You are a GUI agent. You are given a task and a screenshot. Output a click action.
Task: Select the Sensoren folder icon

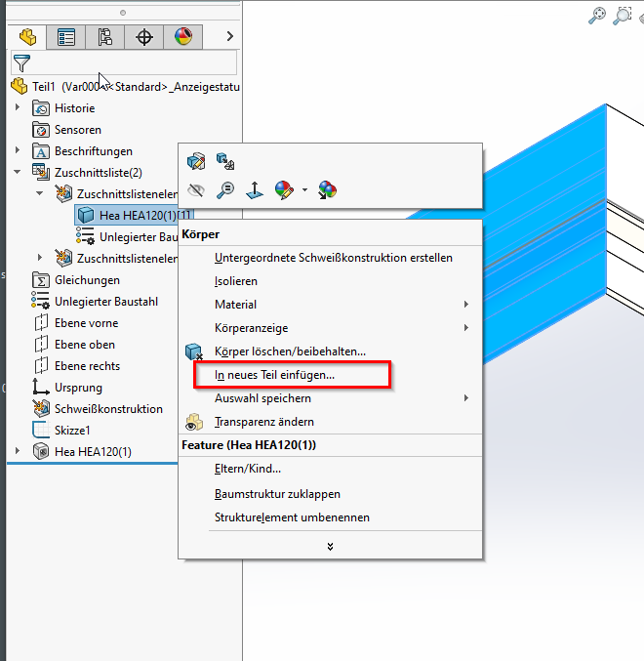pos(41,130)
